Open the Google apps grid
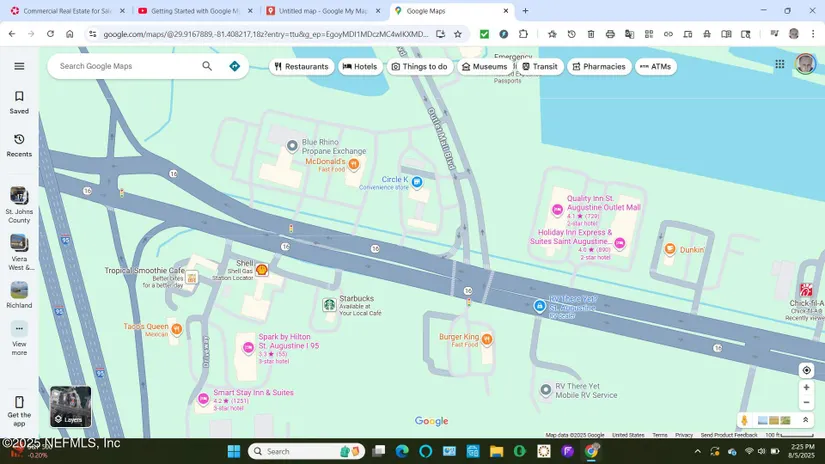Image resolution: width=825 pixels, height=464 pixels. point(780,64)
